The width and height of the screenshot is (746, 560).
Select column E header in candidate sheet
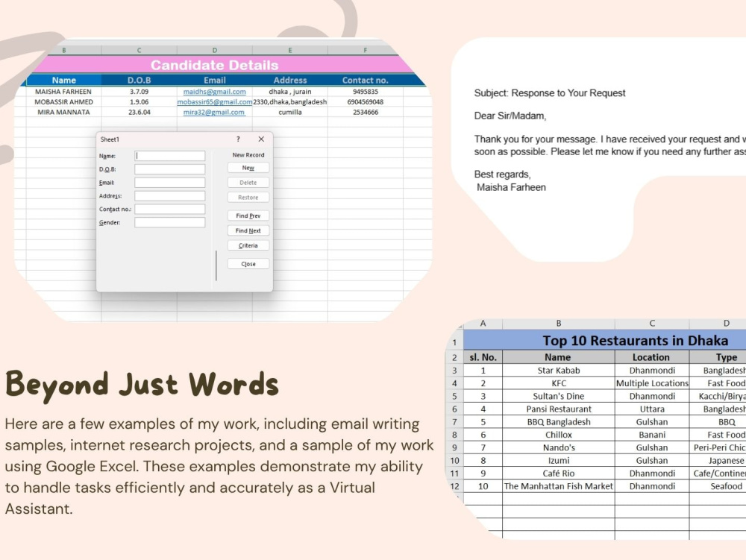(290, 50)
